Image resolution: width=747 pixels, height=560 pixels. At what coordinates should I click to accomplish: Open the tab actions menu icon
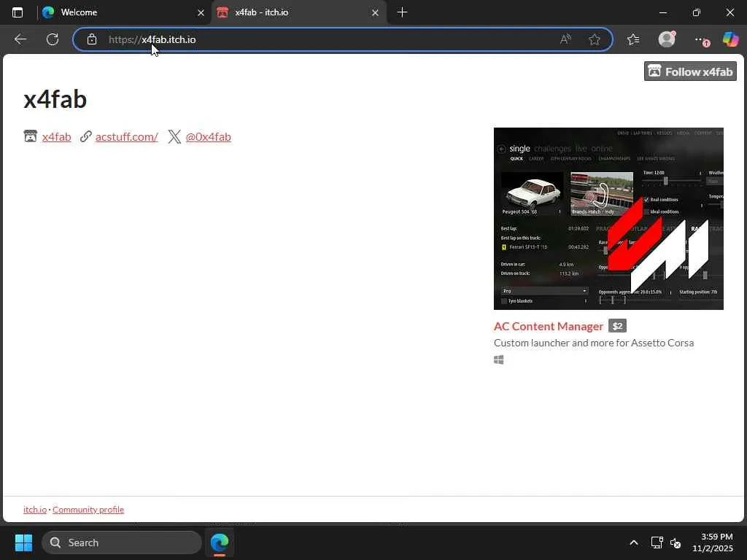click(18, 12)
